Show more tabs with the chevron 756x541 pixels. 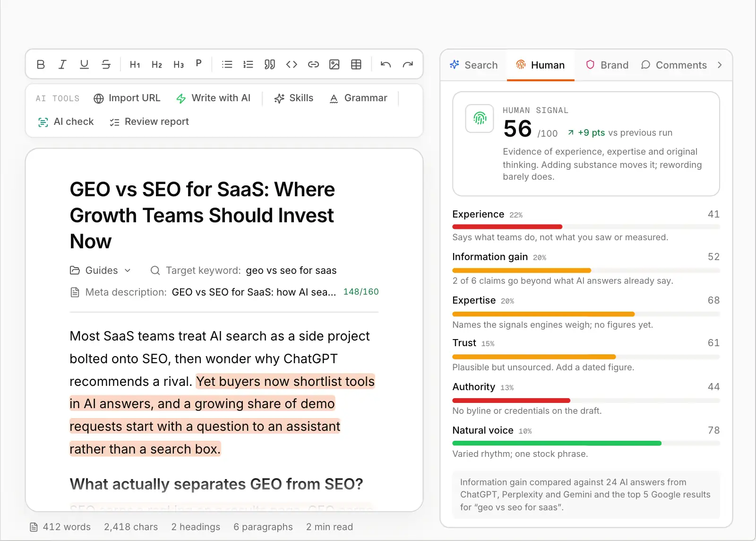[x=720, y=65]
